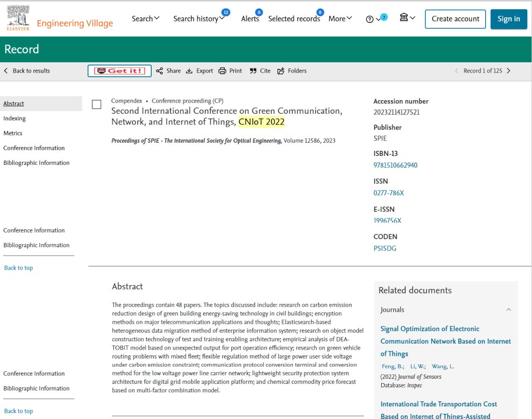
Task: Select Indexing in the sidebar
Action: (15, 118)
